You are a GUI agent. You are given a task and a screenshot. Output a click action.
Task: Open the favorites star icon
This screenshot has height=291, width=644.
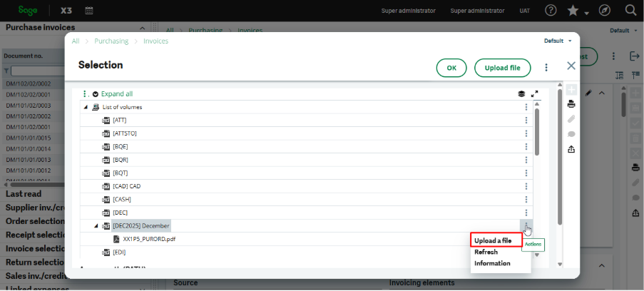coord(573,11)
